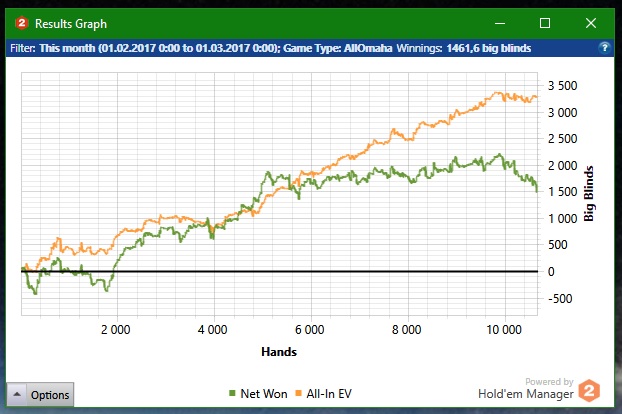Minimize the Results Graph window
The image size is (622, 414).
coord(500,23)
